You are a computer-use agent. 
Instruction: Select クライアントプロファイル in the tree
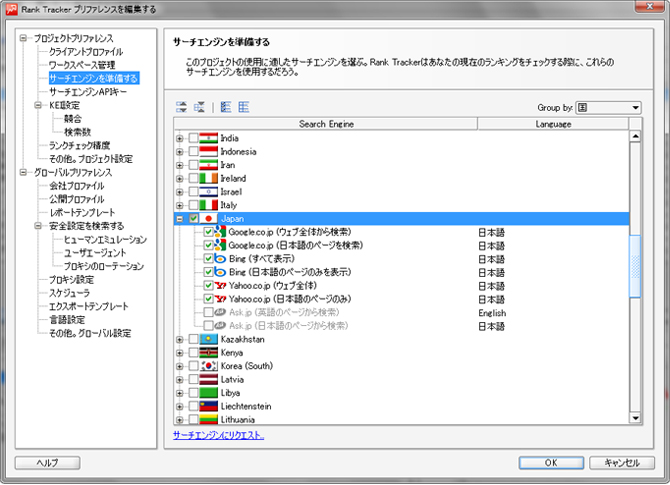(86, 52)
